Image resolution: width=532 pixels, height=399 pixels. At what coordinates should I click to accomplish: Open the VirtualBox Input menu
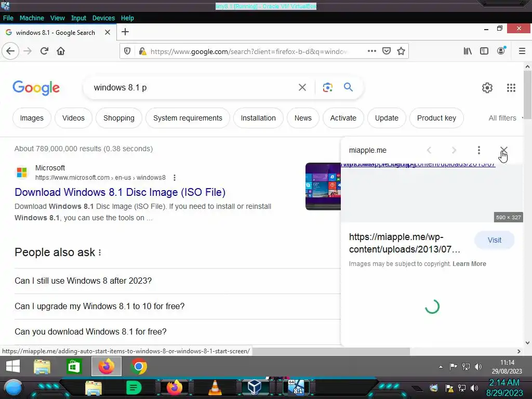tap(78, 18)
